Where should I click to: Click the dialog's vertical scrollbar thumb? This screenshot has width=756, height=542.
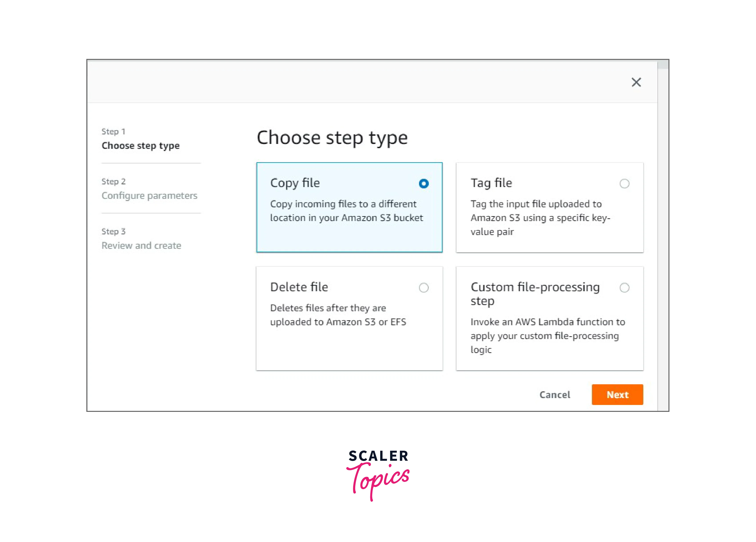pyautogui.click(x=663, y=65)
